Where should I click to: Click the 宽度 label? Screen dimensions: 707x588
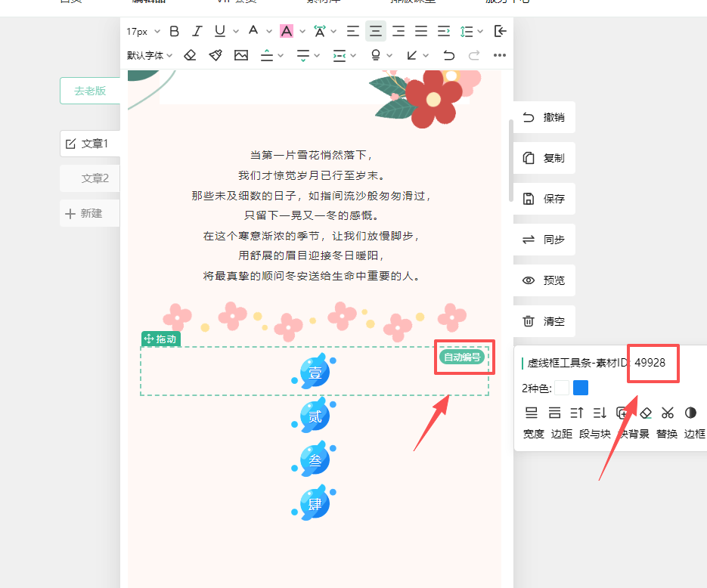pyautogui.click(x=533, y=434)
